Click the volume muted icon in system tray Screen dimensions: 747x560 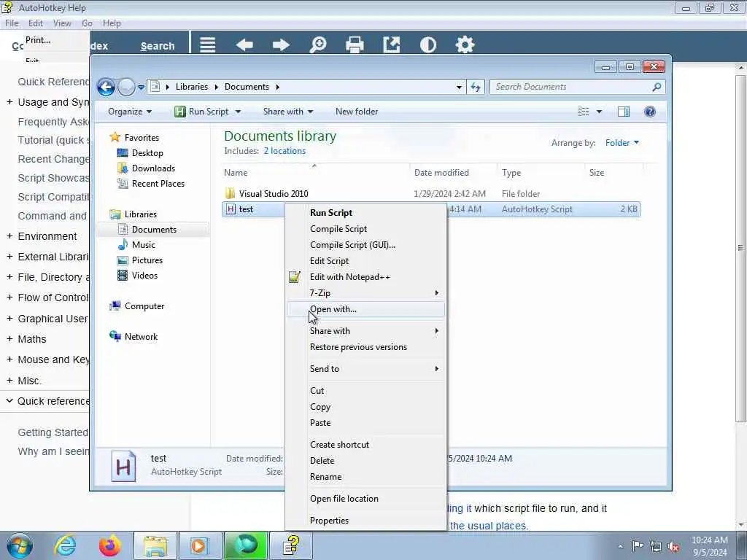click(x=673, y=546)
